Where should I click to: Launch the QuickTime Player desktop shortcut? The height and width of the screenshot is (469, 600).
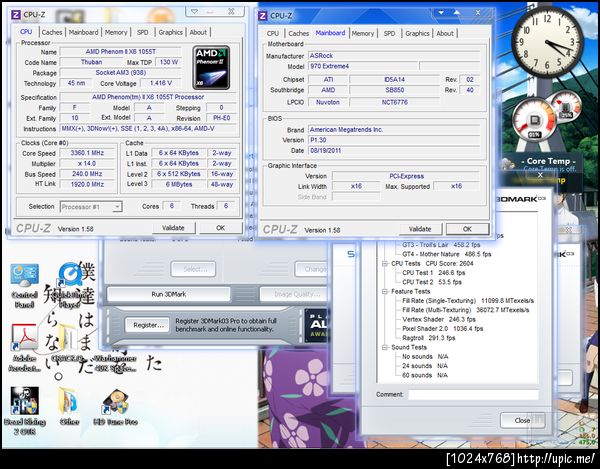point(70,286)
